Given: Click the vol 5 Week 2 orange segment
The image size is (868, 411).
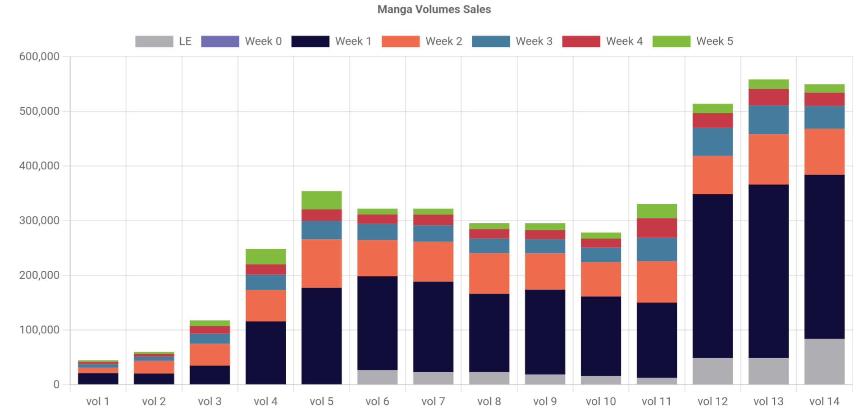Looking at the screenshot, I should [x=322, y=263].
